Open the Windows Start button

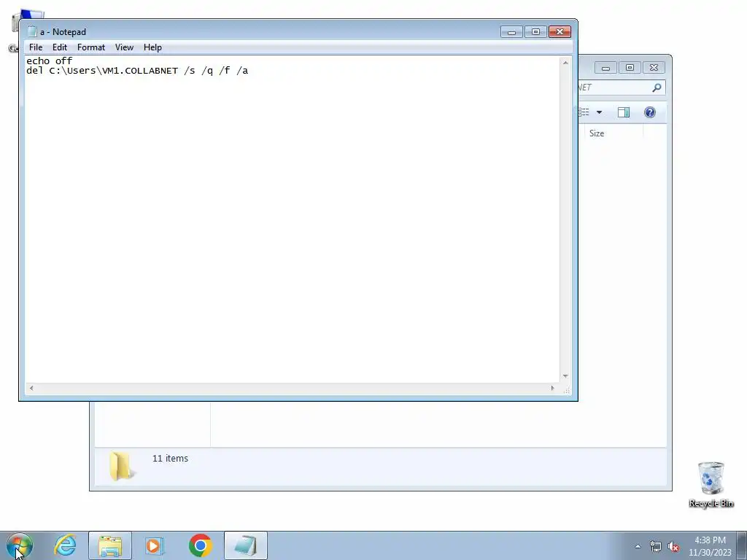point(20,545)
